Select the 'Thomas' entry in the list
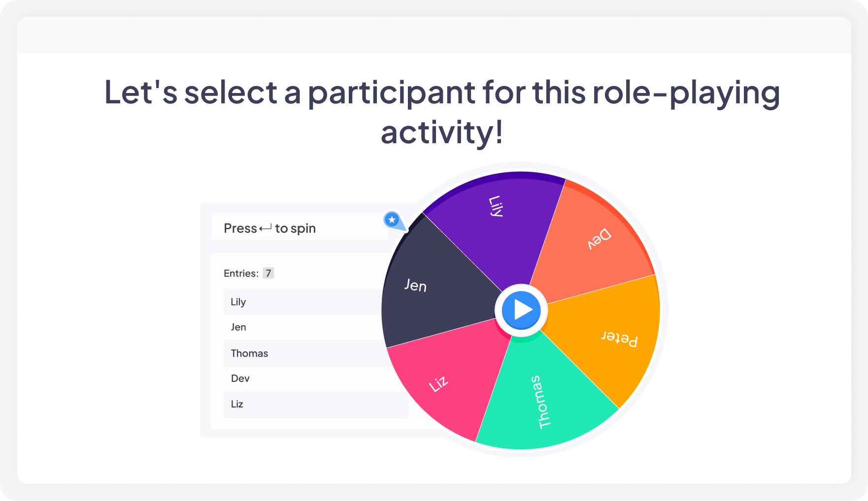The width and height of the screenshot is (868, 501). [249, 353]
